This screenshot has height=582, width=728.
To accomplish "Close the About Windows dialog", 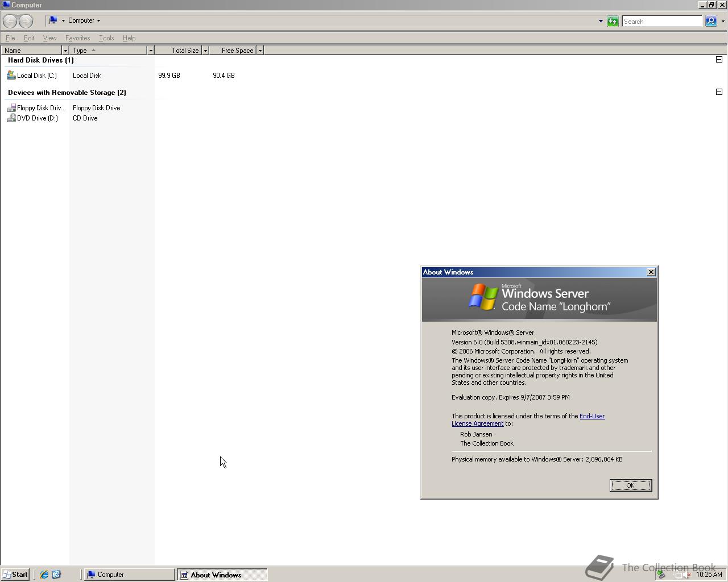I will pyautogui.click(x=651, y=272).
